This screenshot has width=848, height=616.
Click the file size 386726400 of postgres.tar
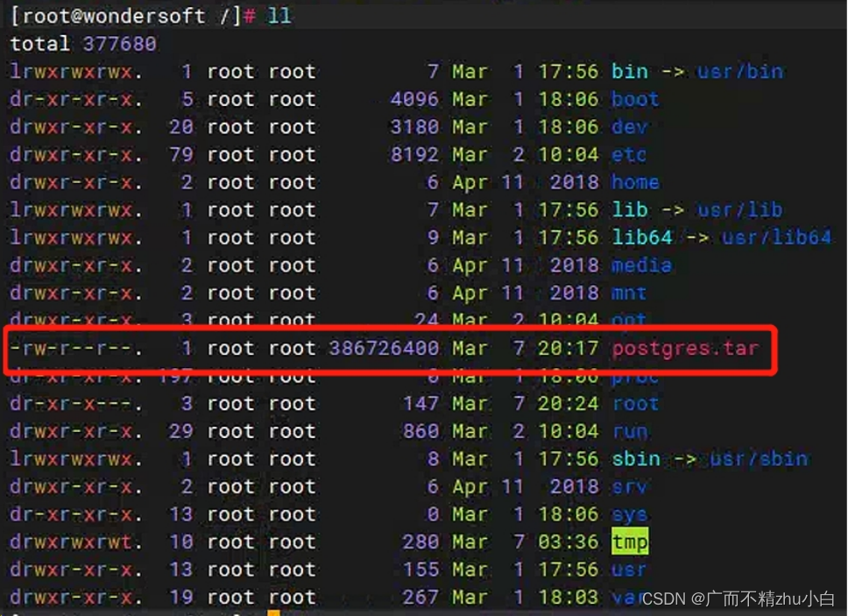coord(383,348)
